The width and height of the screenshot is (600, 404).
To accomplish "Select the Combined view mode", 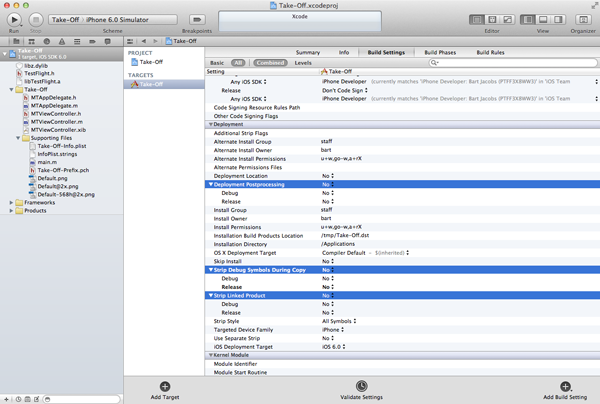I will (x=270, y=63).
